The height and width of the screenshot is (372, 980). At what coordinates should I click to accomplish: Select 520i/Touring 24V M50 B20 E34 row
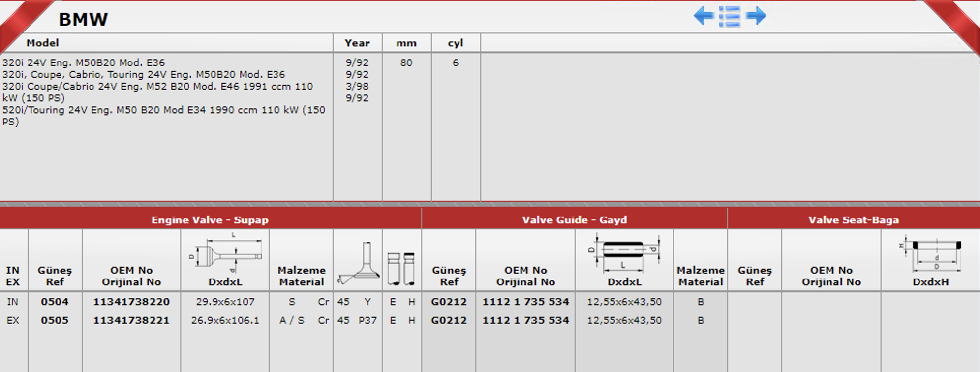(x=164, y=116)
